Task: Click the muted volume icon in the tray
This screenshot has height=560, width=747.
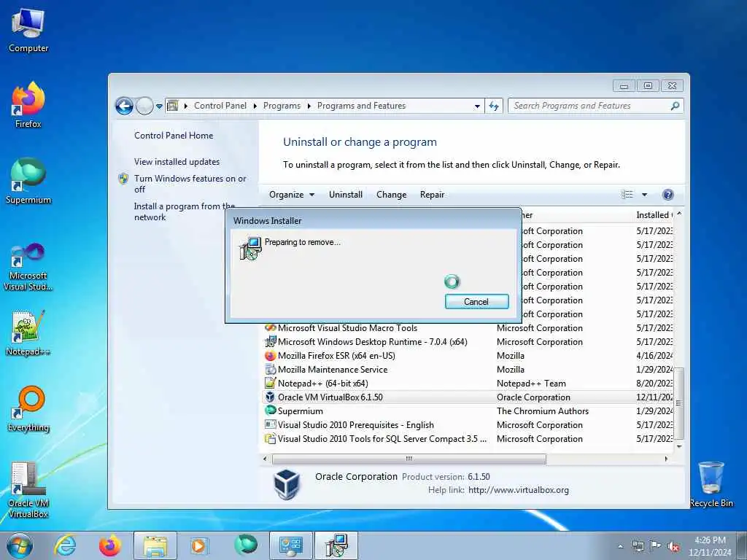Action: (x=673, y=547)
